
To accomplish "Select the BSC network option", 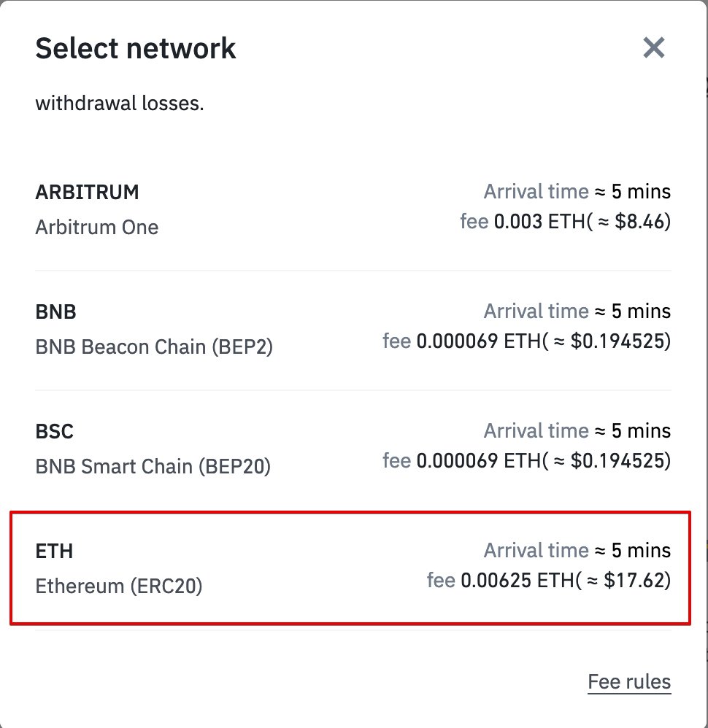I will 54,432.
